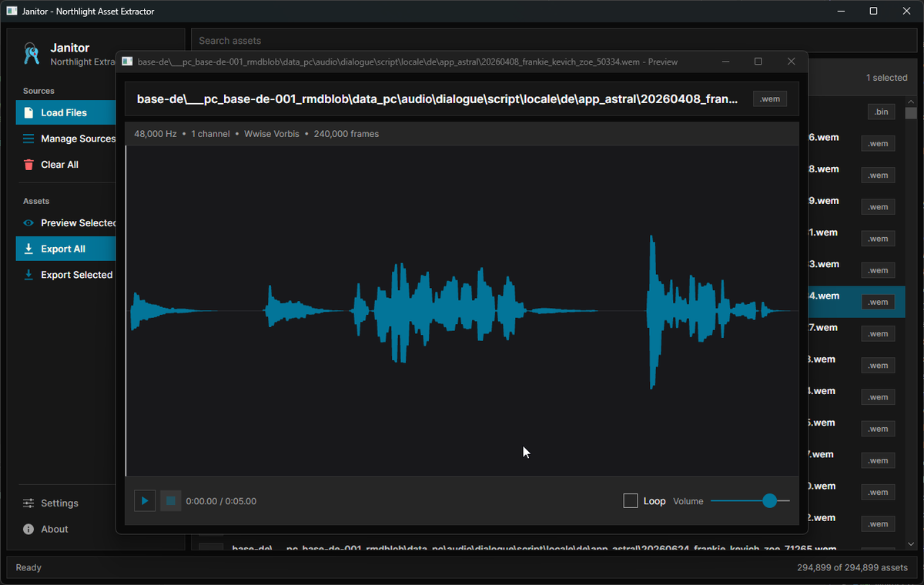
Task: Click the "0:00.00 / 0:05.00" time display
Action: click(221, 501)
